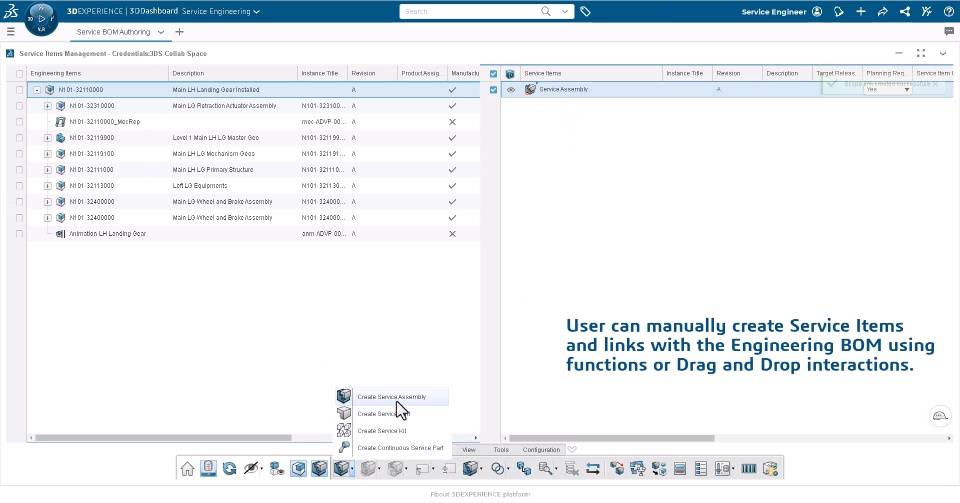Click the Service Items horizontal scrollbar
The width and height of the screenshot is (960, 503).
[612, 438]
